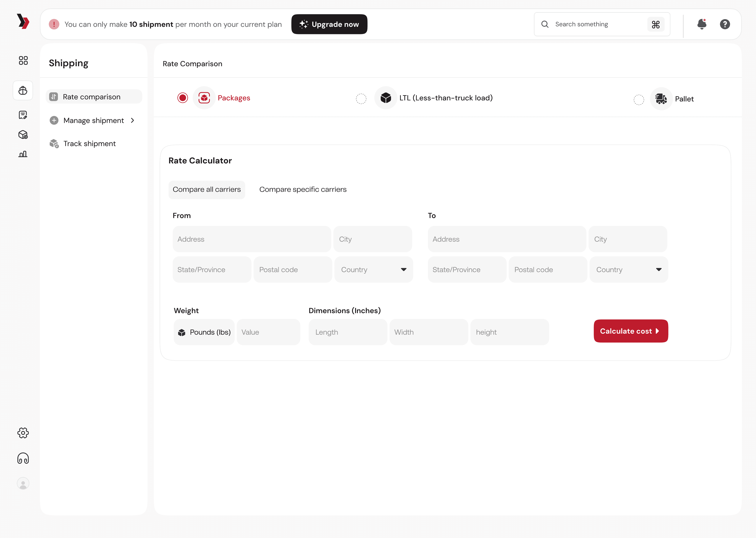The height and width of the screenshot is (538, 756).
Task: Select the Packages radio button
Action: point(183,98)
